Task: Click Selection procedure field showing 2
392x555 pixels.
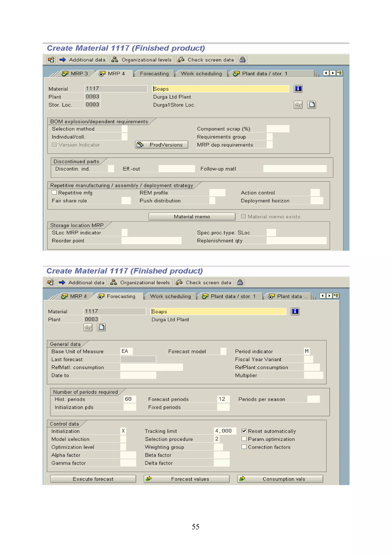Action: [217, 439]
